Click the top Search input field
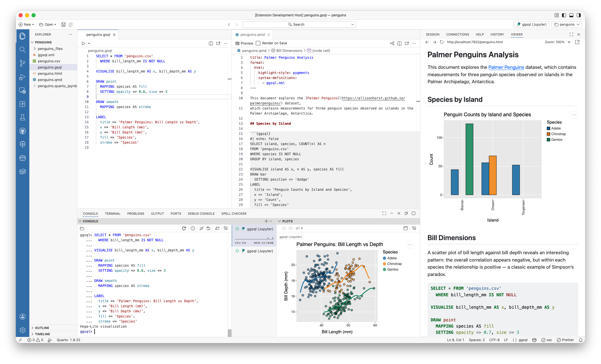 tap(299, 25)
